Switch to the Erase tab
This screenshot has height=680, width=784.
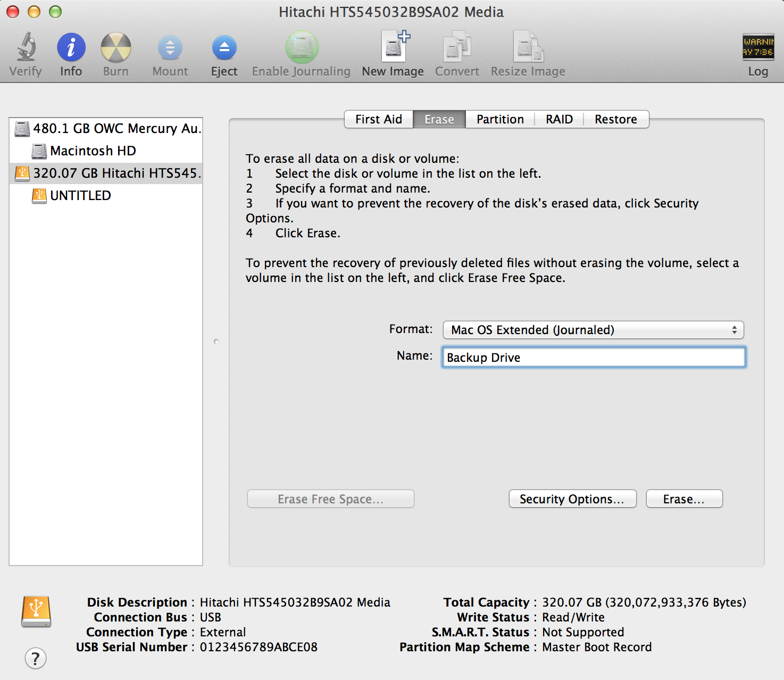click(439, 119)
